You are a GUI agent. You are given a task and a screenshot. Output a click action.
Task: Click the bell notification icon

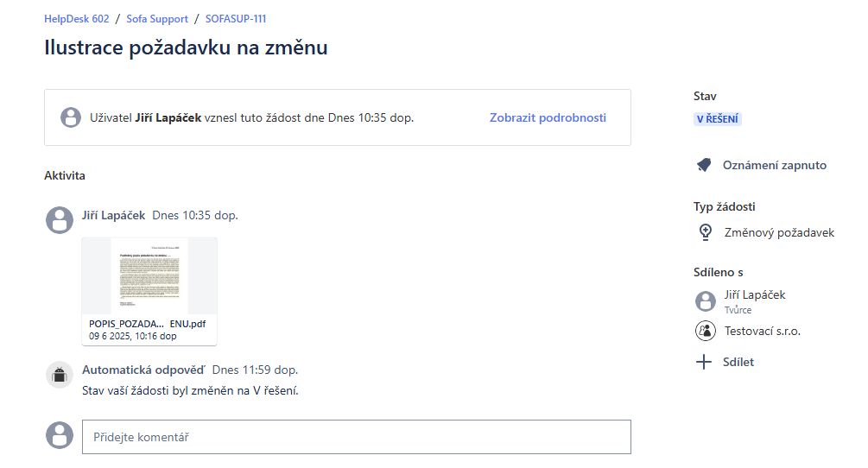(704, 165)
